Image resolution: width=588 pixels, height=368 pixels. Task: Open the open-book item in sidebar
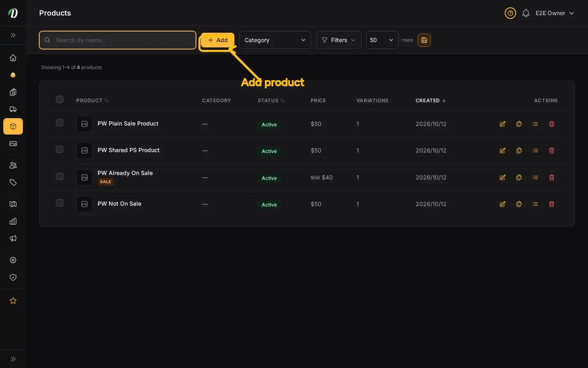pos(13,204)
